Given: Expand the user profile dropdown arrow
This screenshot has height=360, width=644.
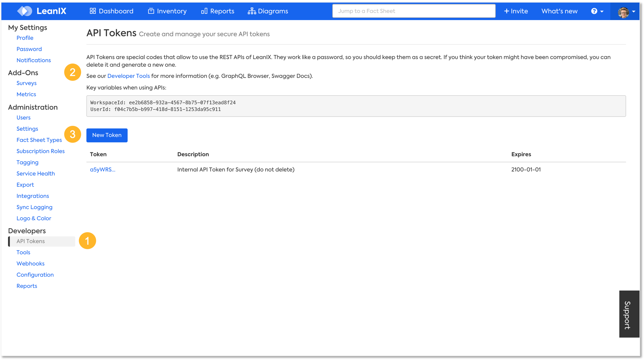Looking at the screenshot, I should pos(634,11).
